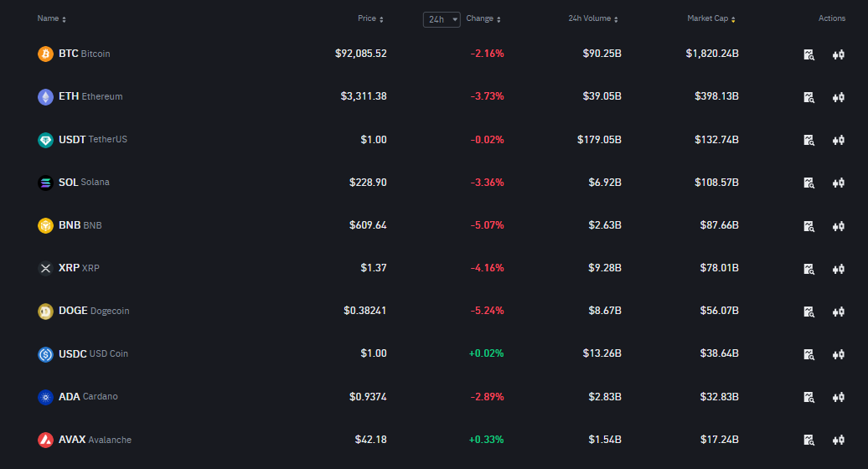Open the detail icon in USDC row
The height and width of the screenshot is (469, 868).
pyautogui.click(x=809, y=354)
